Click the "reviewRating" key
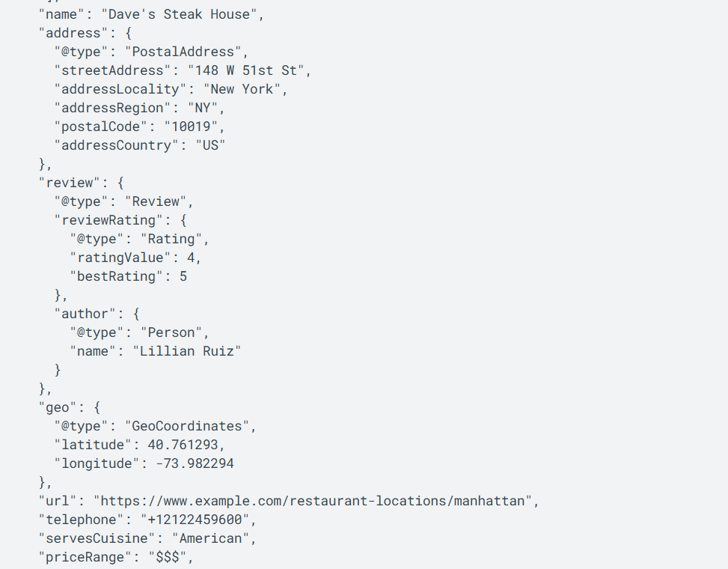Viewport: 728px width, 569px height. [x=108, y=220]
